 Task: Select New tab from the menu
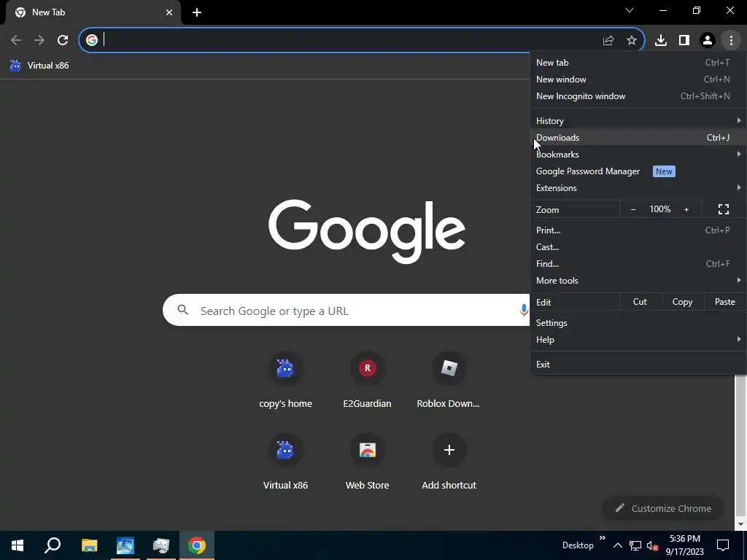(x=638, y=63)
